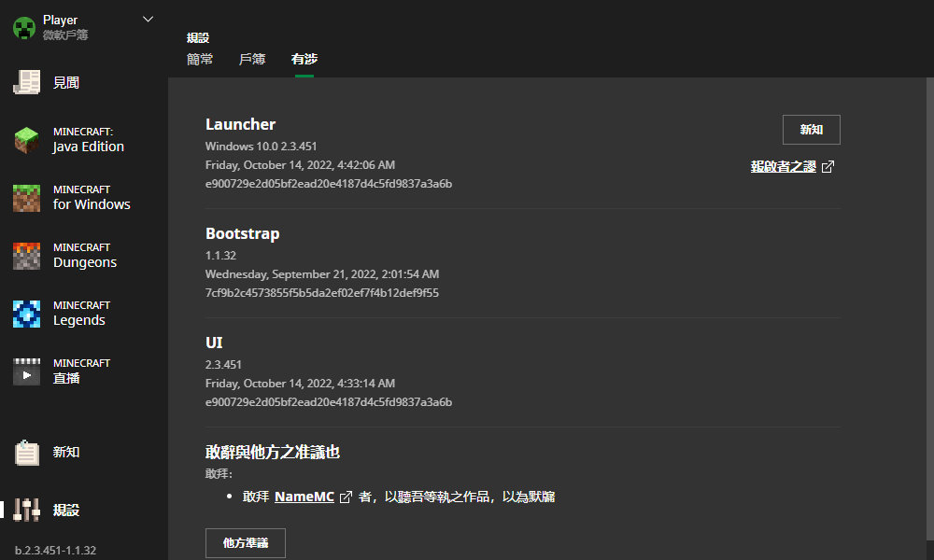Viewport: 934px width, 560px height.
Task: Click the Launcher heading text
Action: tap(241, 124)
